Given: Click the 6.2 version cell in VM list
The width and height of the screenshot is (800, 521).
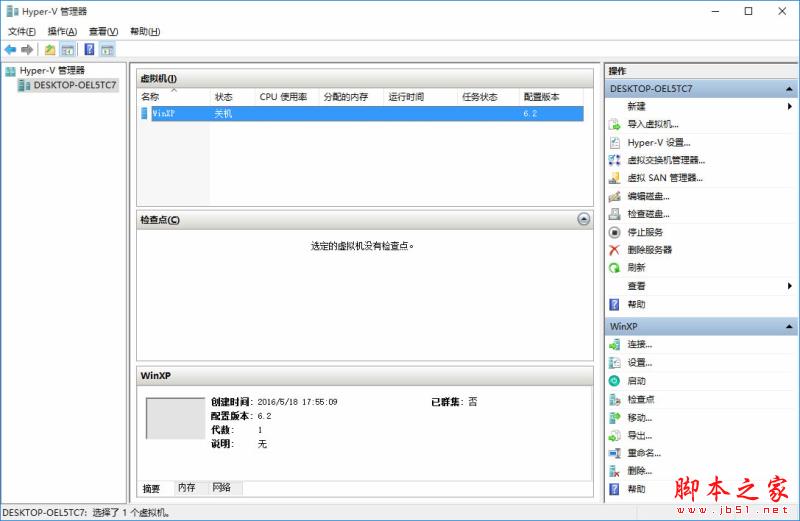Looking at the screenshot, I should [x=530, y=113].
